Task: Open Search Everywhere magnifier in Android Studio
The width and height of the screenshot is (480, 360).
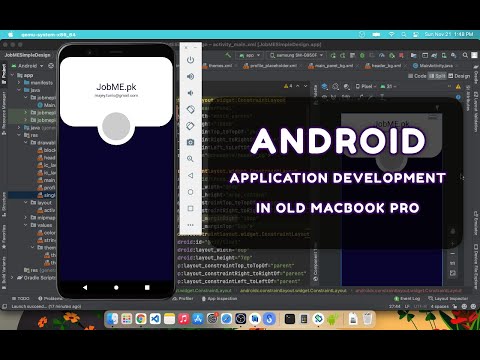Action: (x=465, y=55)
